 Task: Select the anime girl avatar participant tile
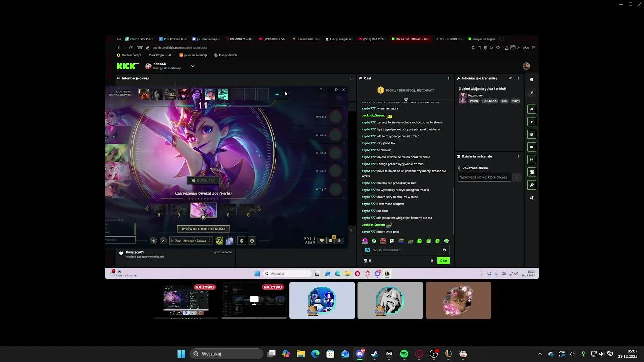(x=390, y=300)
